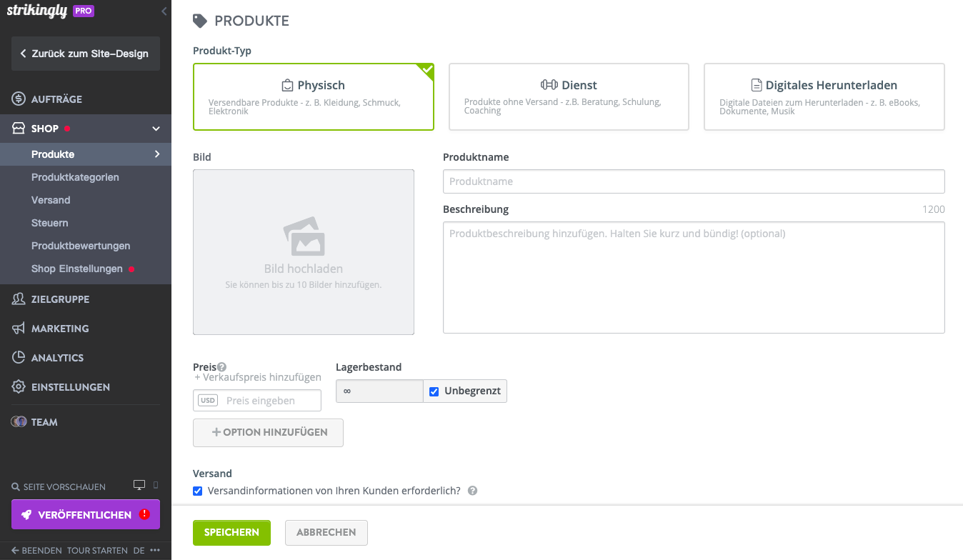Go to Shop Einstellungen submenu
The width and height of the screenshot is (963, 560).
pyautogui.click(x=77, y=269)
